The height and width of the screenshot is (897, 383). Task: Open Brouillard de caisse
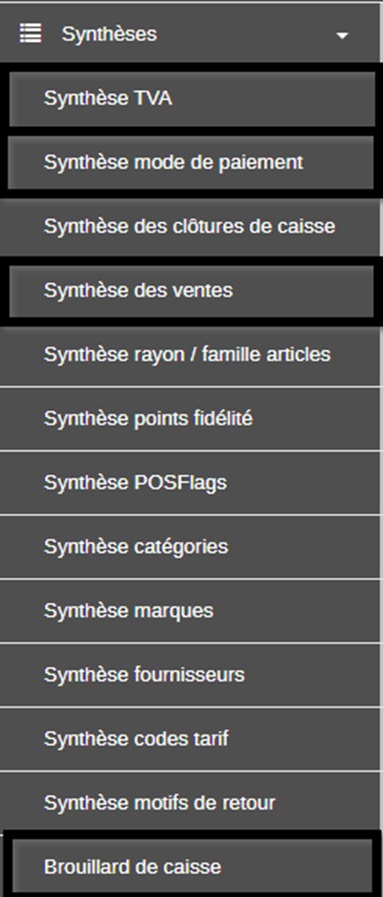point(192,866)
